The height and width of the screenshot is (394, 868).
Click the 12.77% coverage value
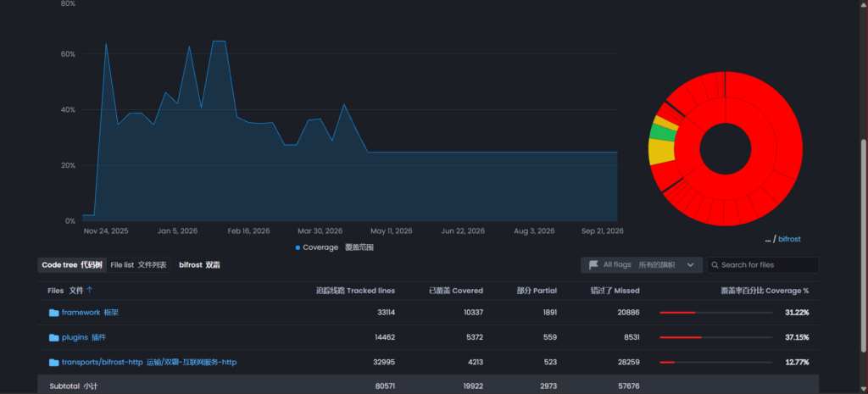797,363
